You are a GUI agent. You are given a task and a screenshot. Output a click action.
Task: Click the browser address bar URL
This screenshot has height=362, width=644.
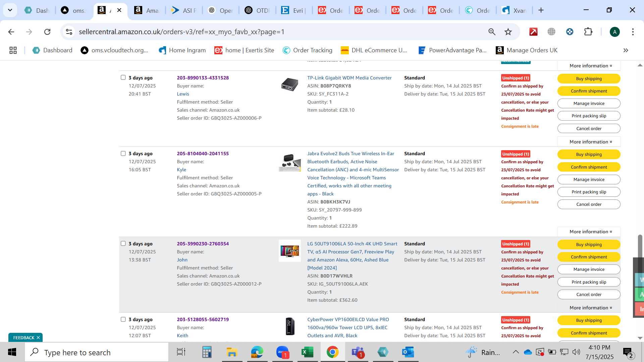181,32
